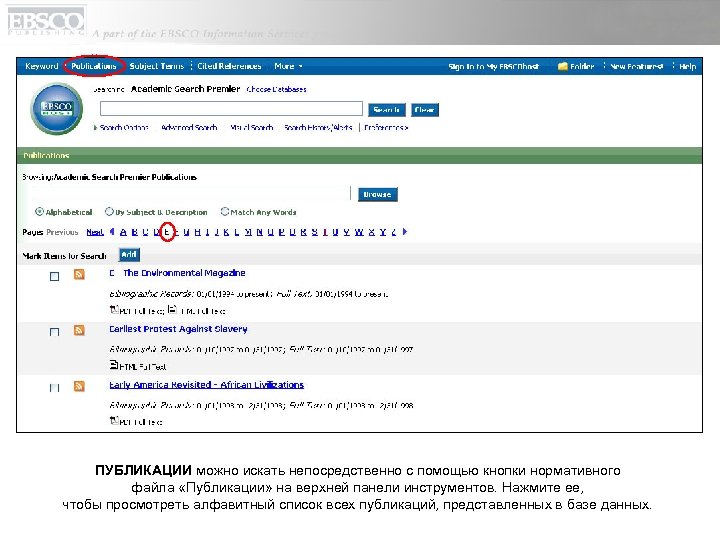720x540 pixels.
Task: Click the Next pages link
Action: 95,232
